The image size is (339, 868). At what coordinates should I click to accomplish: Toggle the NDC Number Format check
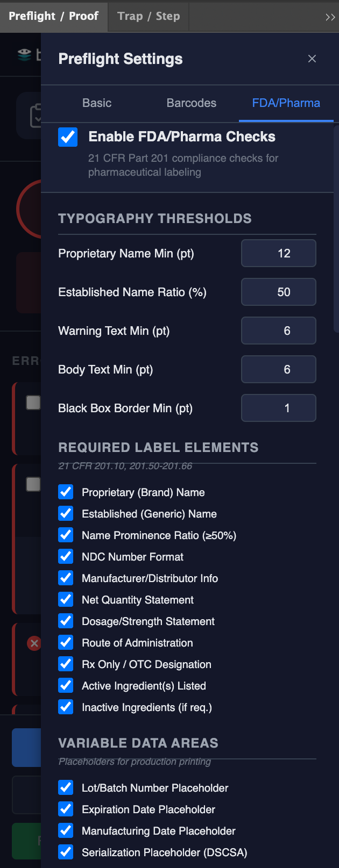[65, 556]
